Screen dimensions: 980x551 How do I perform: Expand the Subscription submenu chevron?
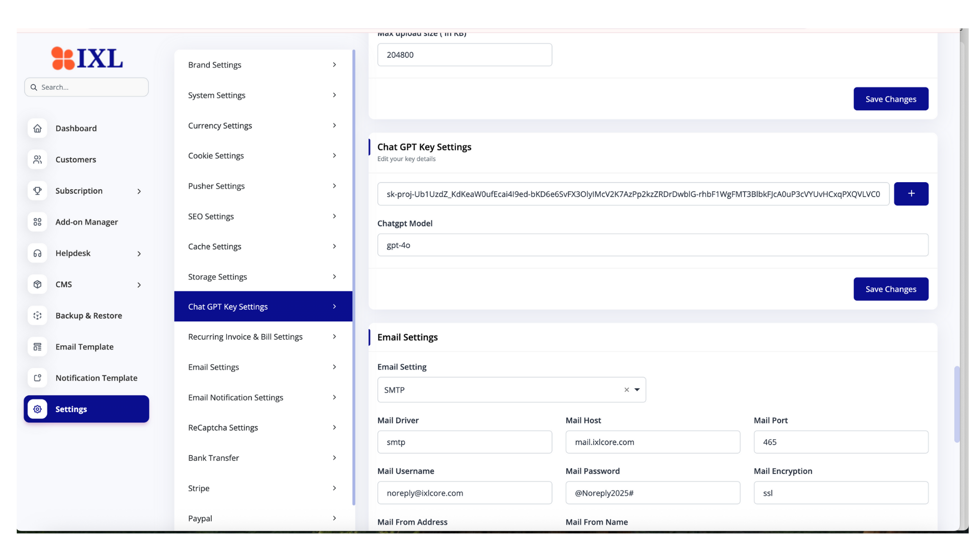click(x=139, y=191)
